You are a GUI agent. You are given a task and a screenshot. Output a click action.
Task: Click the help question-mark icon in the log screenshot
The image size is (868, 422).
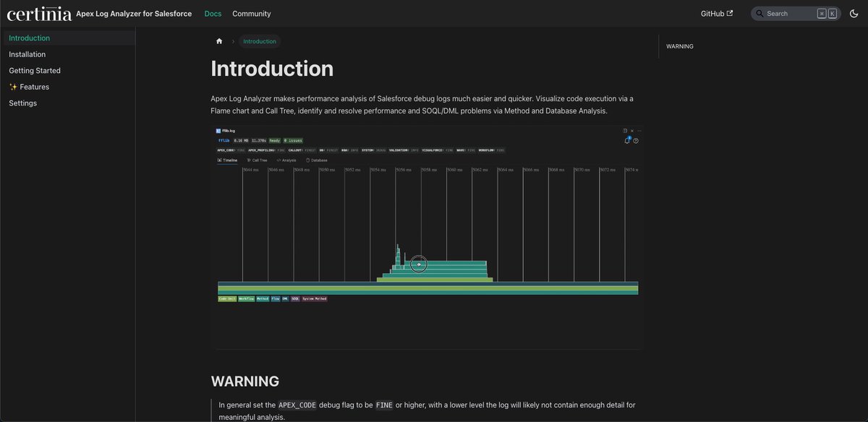[x=636, y=140]
